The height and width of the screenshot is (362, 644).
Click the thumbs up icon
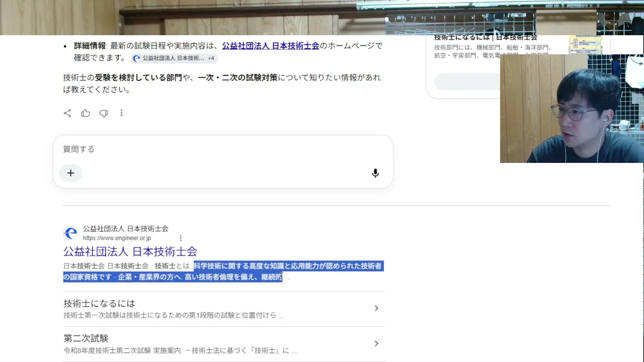point(86,113)
